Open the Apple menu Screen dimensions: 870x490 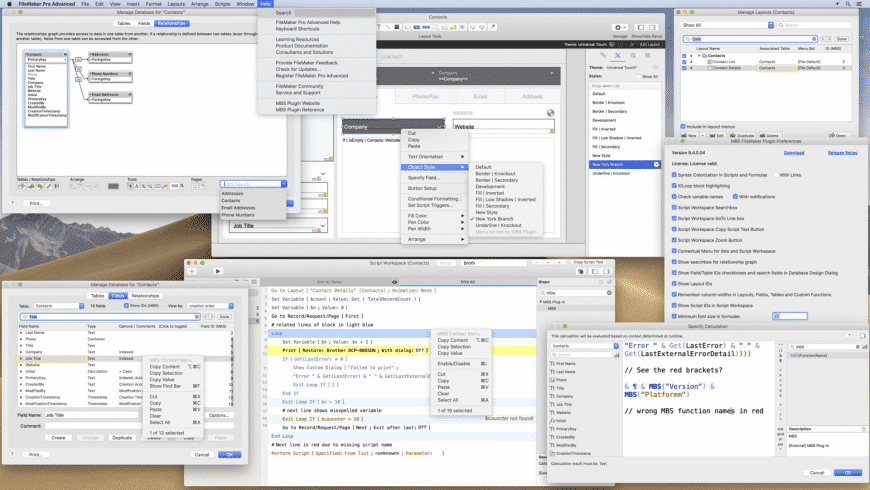(x=9, y=4)
